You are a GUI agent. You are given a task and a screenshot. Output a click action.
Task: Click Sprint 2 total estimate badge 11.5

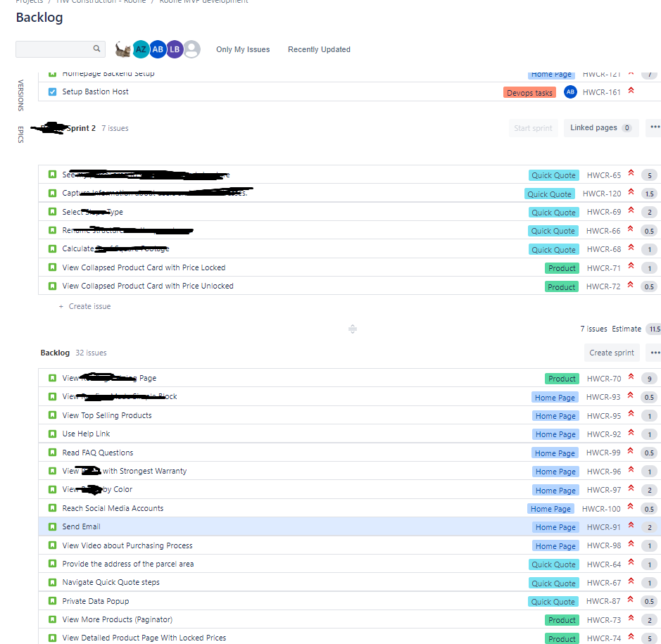coord(654,329)
